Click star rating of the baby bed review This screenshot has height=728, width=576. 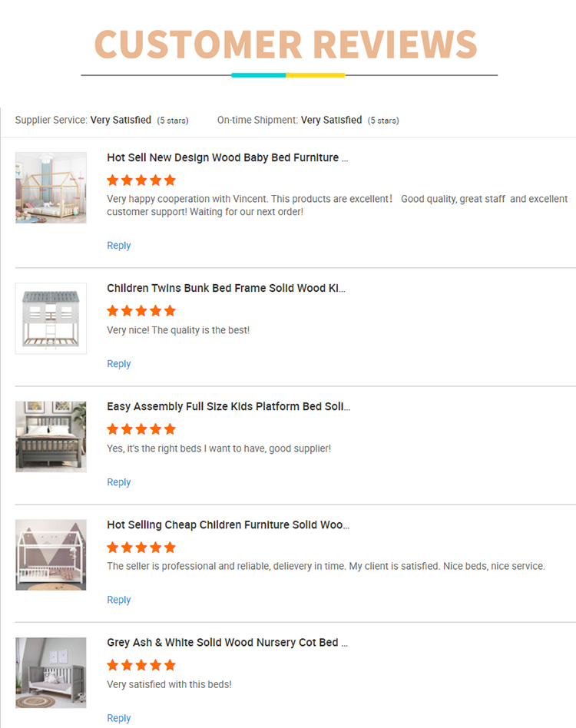point(141,180)
